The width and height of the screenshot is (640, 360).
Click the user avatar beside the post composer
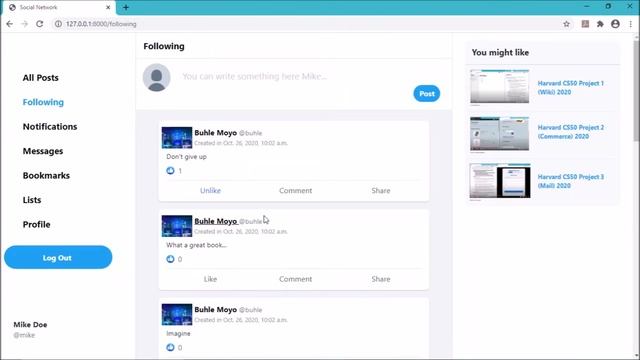[x=156, y=78]
